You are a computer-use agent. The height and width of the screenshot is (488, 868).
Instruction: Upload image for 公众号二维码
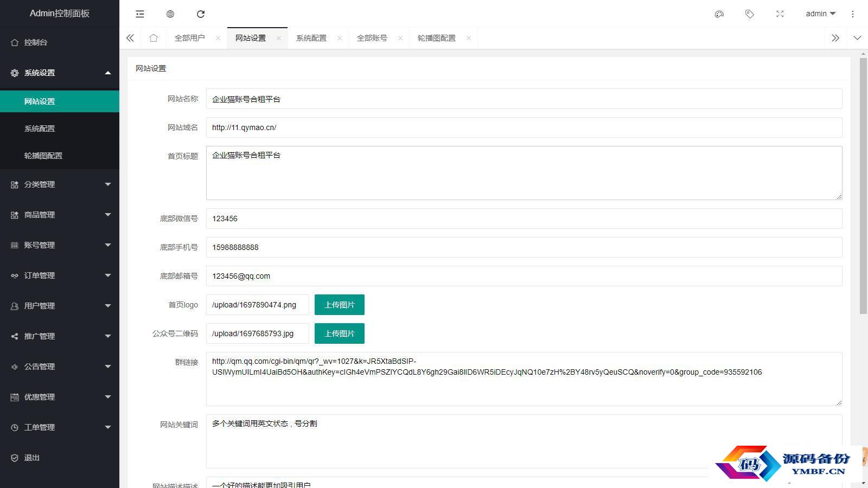340,333
